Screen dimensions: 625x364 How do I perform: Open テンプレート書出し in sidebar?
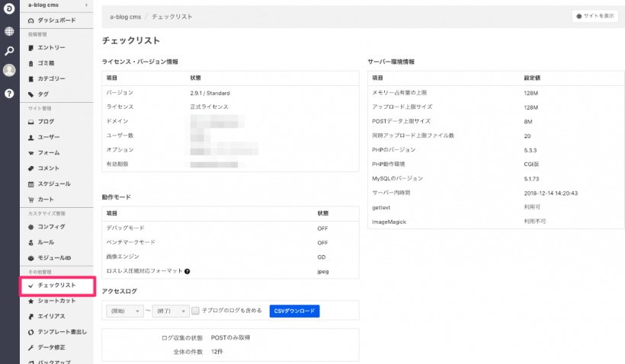[61, 331]
